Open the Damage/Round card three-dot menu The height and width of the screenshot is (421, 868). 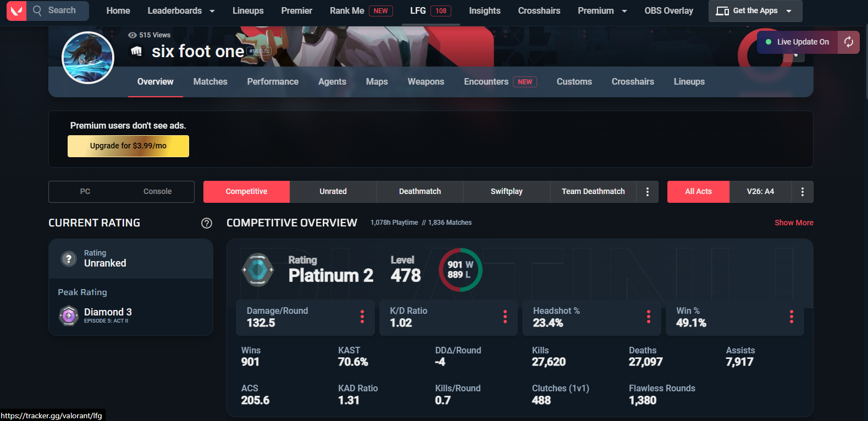tap(362, 317)
